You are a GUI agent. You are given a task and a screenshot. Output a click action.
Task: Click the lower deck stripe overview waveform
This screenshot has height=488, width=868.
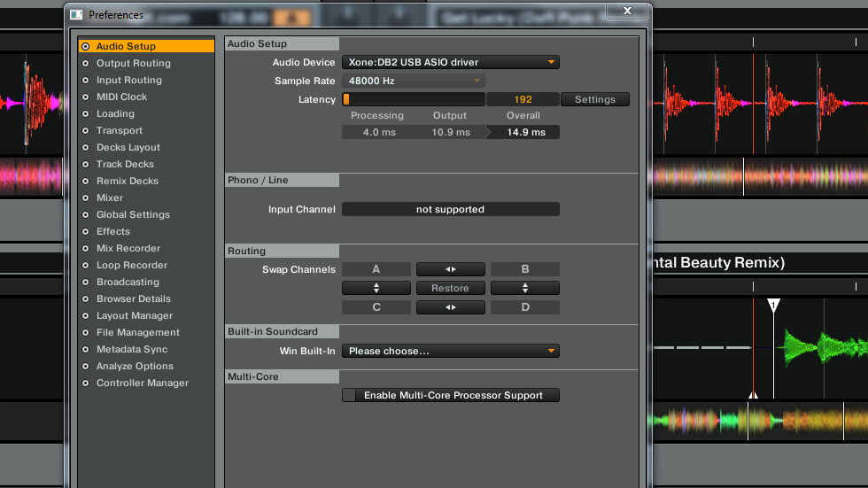coord(761,421)
